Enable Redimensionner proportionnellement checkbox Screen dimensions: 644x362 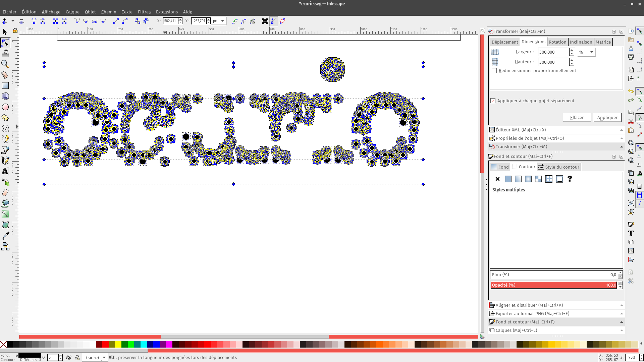tap(494, 71)
